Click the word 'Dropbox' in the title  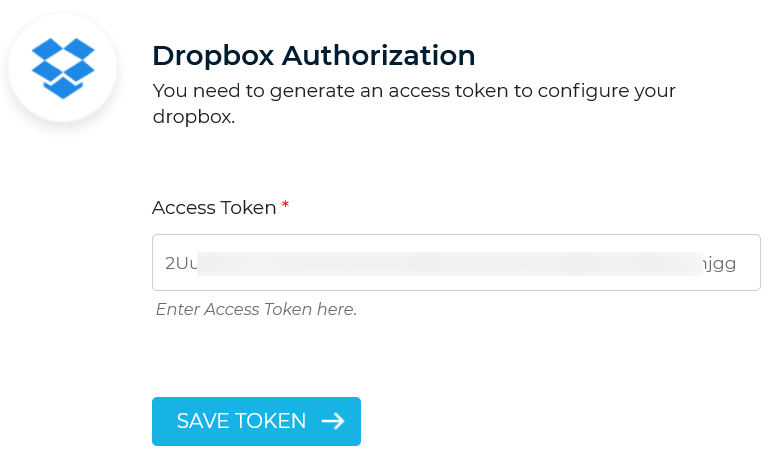tap(213, 56)
